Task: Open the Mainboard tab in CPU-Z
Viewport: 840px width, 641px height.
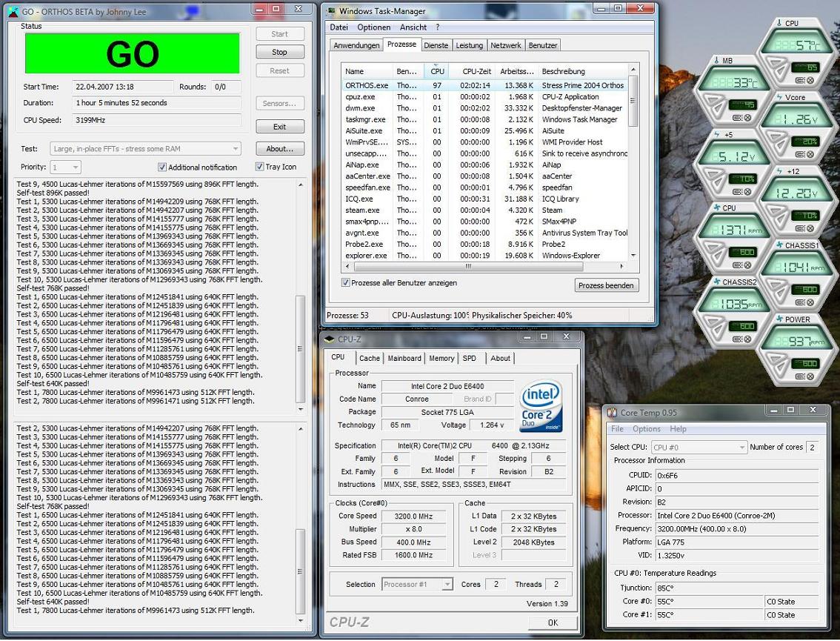Action: (404, 358)
